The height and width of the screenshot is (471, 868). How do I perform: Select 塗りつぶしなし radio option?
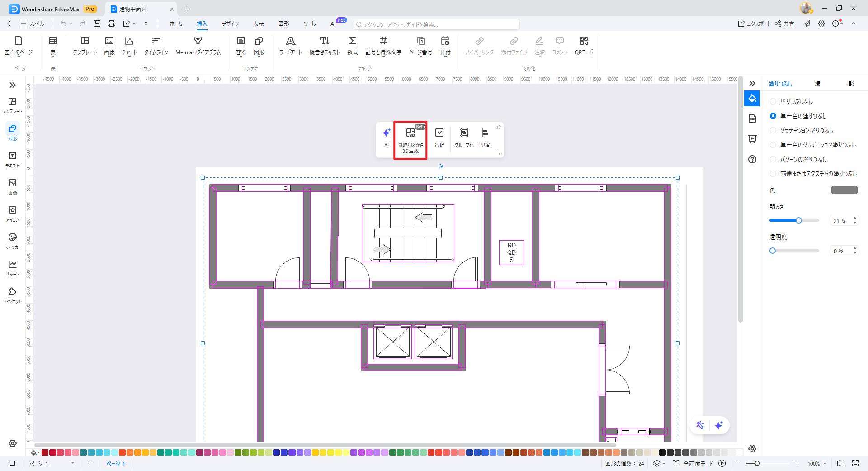pos(773,101)
